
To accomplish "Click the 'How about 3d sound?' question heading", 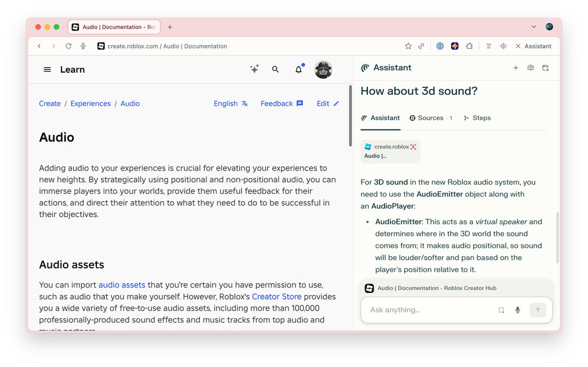I will click(419, 91).
